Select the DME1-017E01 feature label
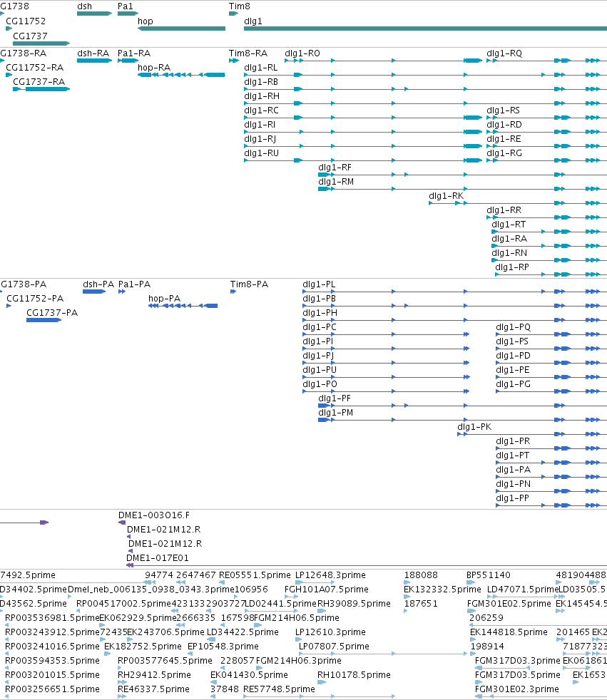607x700 pixels. coord(157,558)
